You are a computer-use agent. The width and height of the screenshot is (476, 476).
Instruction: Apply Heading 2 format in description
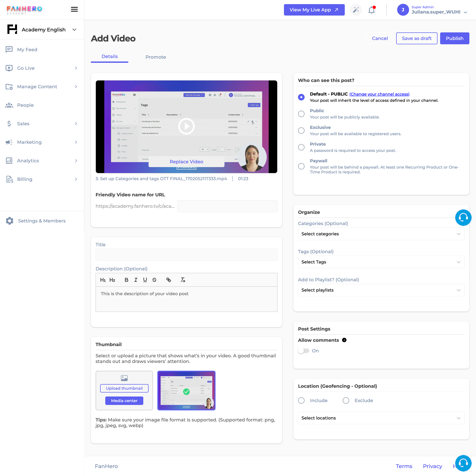(112, 280)
